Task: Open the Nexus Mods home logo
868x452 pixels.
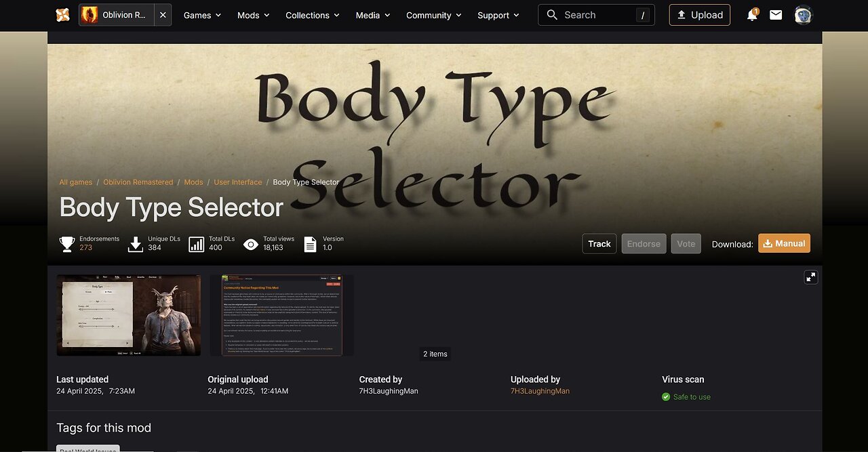Action: click(62, 15)
